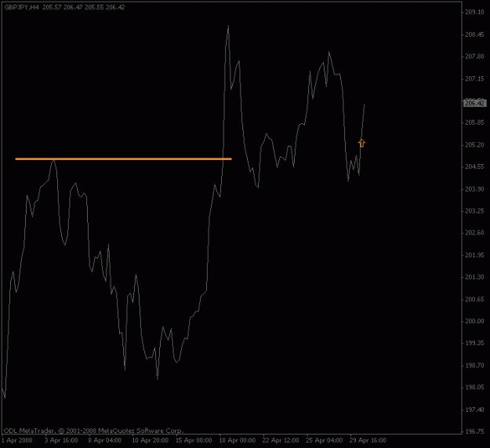Click the 196.75 price axis label
The width and height of the screenshot is (490, 448).
click(474, 432)
